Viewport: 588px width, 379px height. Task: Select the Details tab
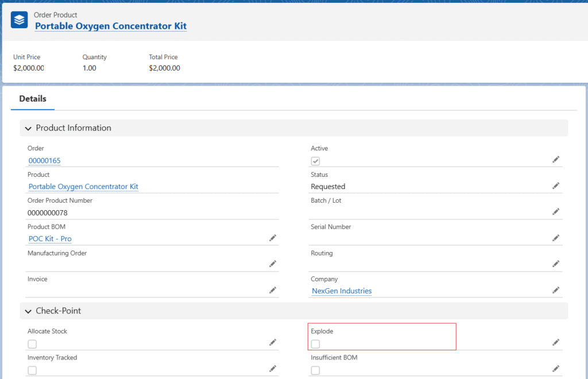click(33, 99)
